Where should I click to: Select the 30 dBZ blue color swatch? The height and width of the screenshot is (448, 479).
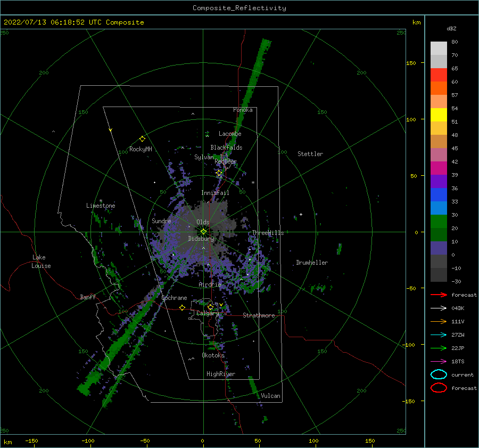click(x=439, y=208)
